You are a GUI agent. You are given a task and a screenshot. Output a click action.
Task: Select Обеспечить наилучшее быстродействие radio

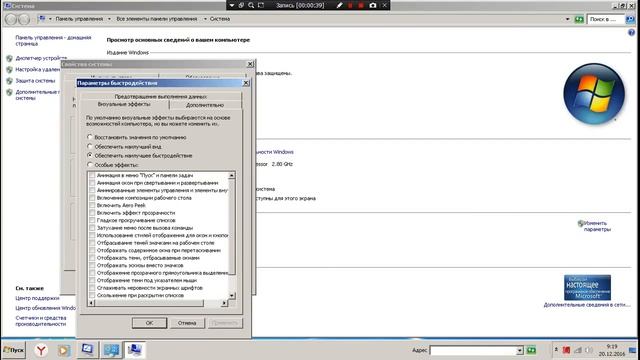(90, 156)
